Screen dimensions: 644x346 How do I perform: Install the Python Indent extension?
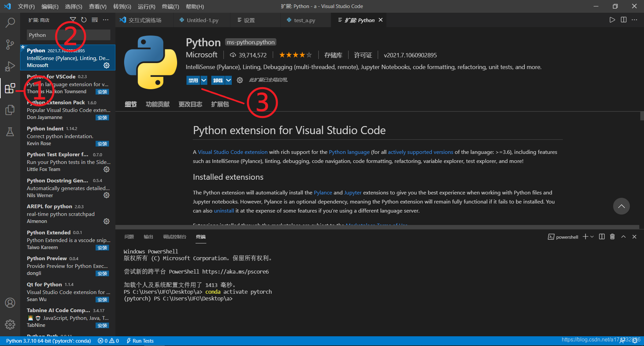pos(102,143)
